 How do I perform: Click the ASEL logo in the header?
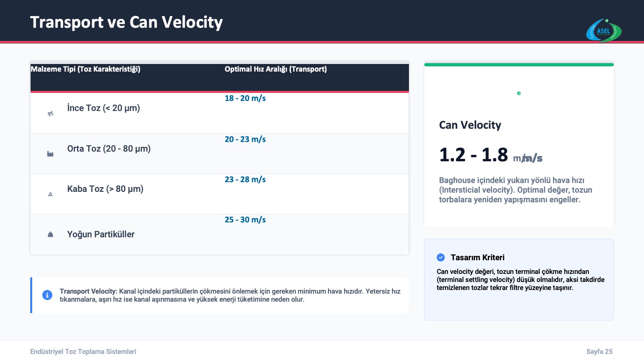[x=603, y=31]
